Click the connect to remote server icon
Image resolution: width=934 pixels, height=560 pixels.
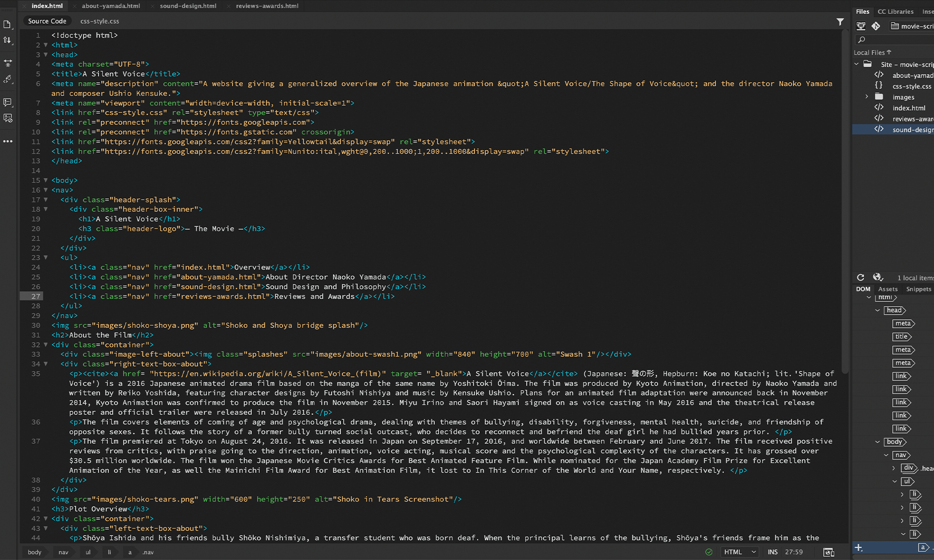point(861,26)
